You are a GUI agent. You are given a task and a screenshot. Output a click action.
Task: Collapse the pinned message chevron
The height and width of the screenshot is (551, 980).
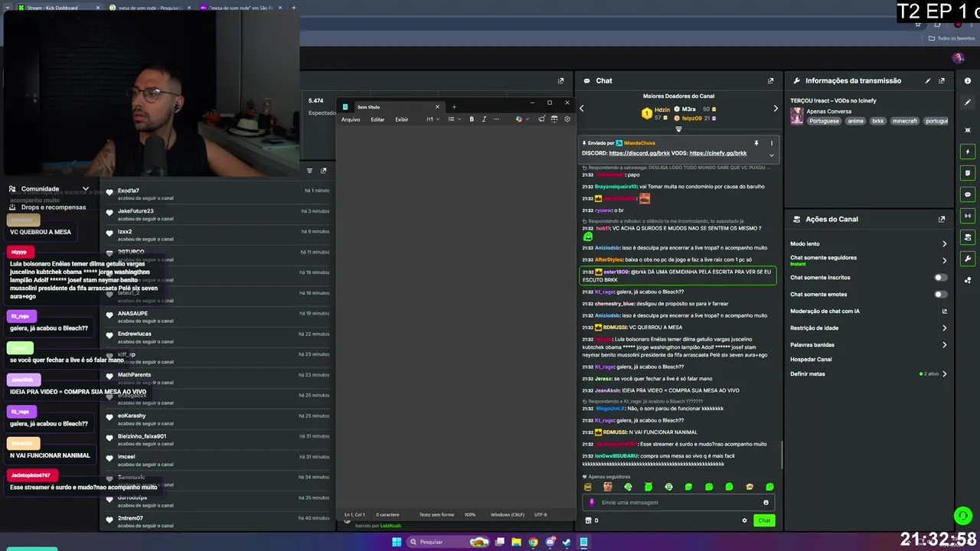772,155
